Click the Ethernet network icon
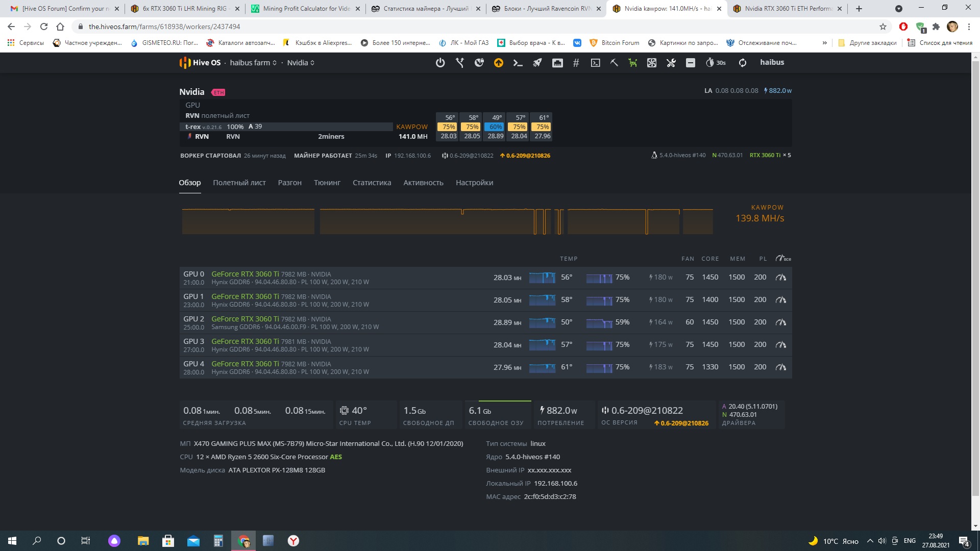980x551 pixels. point(557,63)
